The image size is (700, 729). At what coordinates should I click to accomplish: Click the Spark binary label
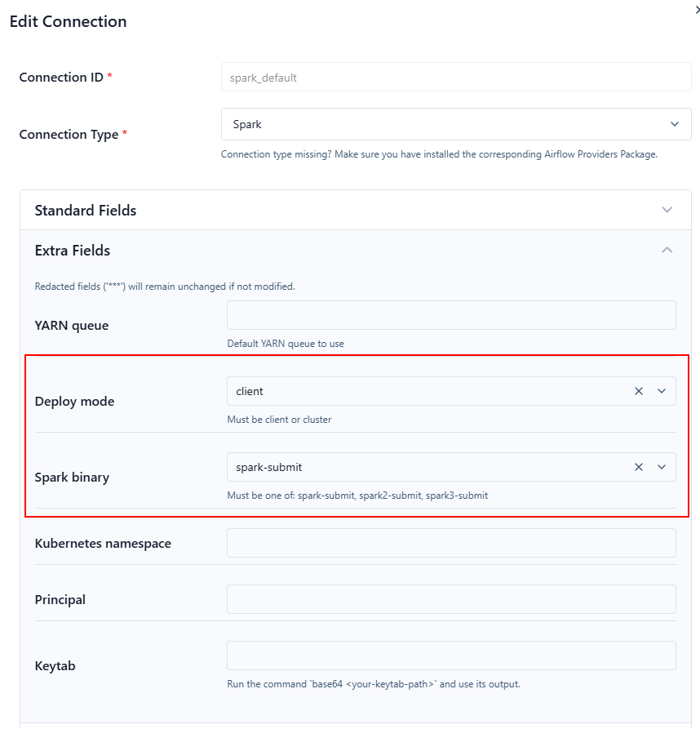coord(72,478)
